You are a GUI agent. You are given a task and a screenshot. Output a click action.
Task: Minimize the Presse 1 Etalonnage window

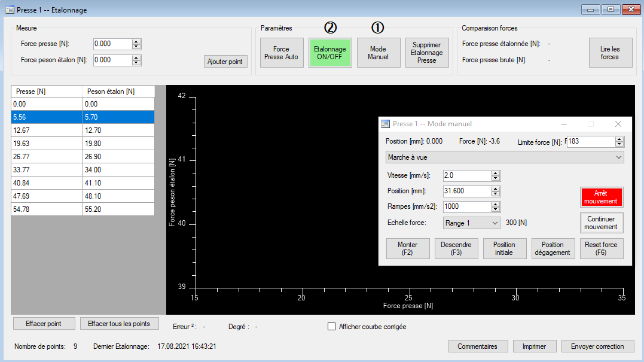click(591, 10)
